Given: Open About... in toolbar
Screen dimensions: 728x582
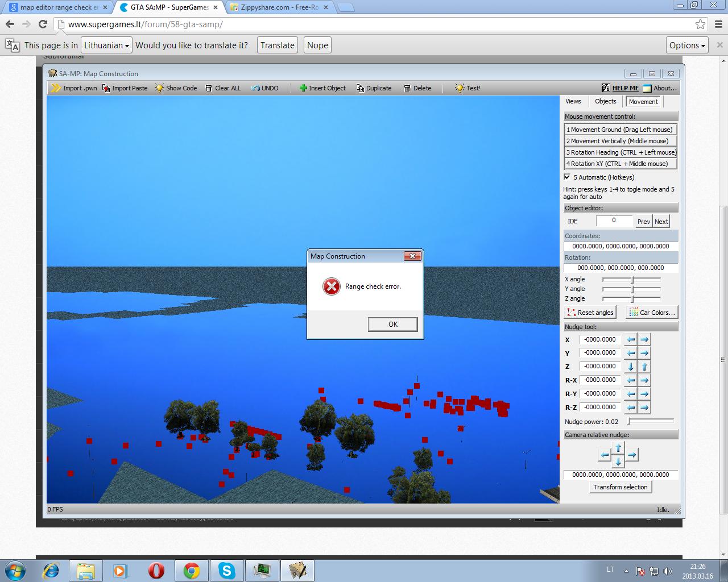Looking at the screenshot, I should tap(660, 88).
